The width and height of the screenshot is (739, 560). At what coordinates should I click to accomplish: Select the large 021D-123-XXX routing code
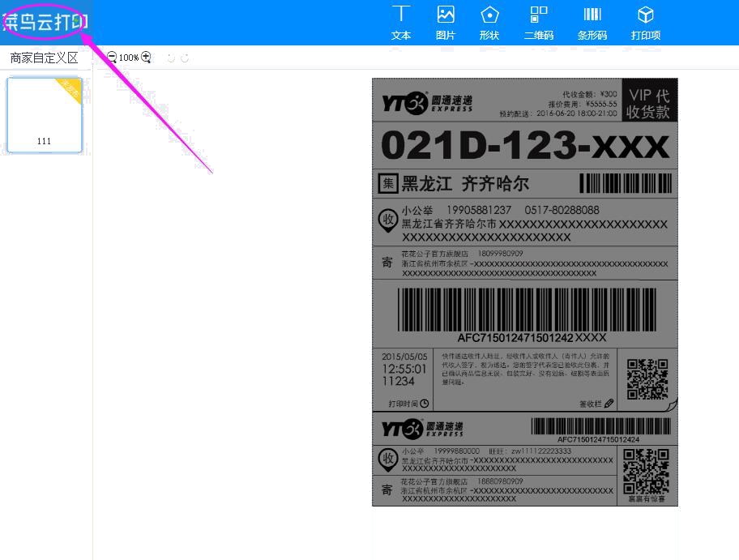pos(524,146)
